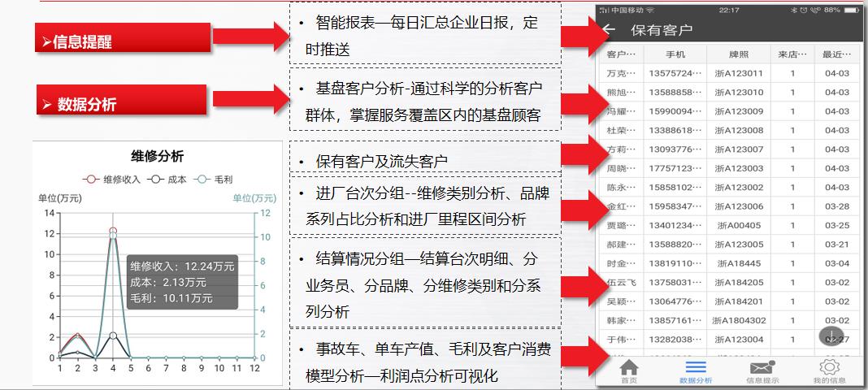
Task: Tap the back arrow beside 保有客户
Action: point(610,30)
